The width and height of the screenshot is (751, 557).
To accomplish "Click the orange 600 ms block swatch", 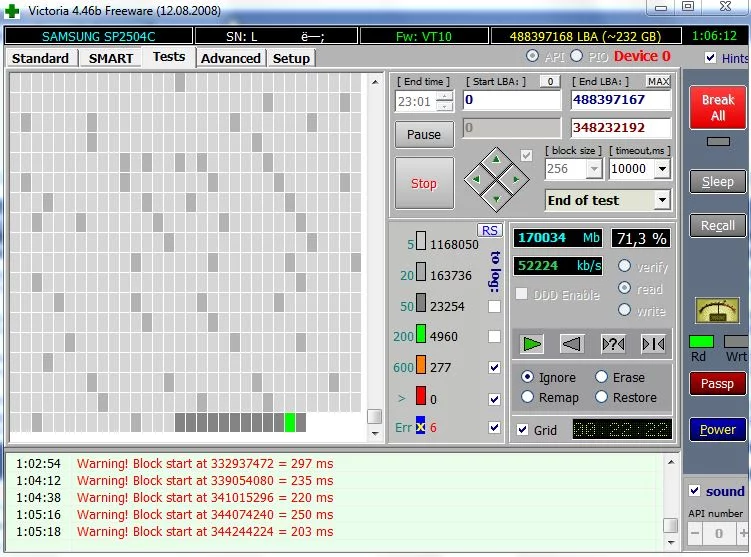I will (x=421, y=364).
